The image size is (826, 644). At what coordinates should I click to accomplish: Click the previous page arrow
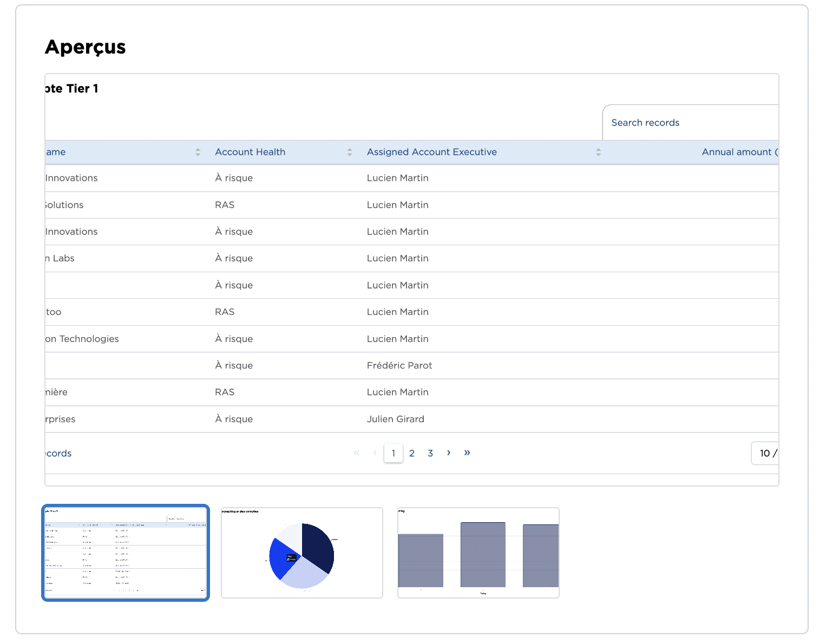click(375, 453)
